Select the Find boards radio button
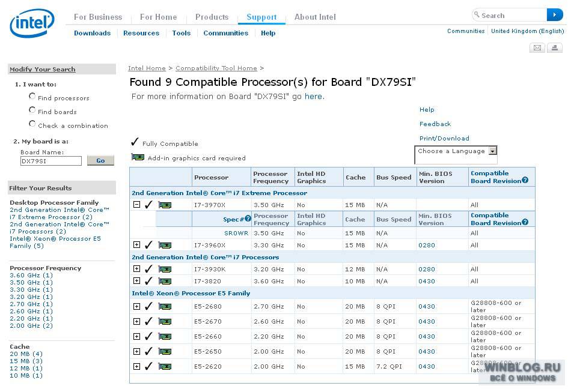The height and width of the screenshot is (392, 571). point(32,110)
